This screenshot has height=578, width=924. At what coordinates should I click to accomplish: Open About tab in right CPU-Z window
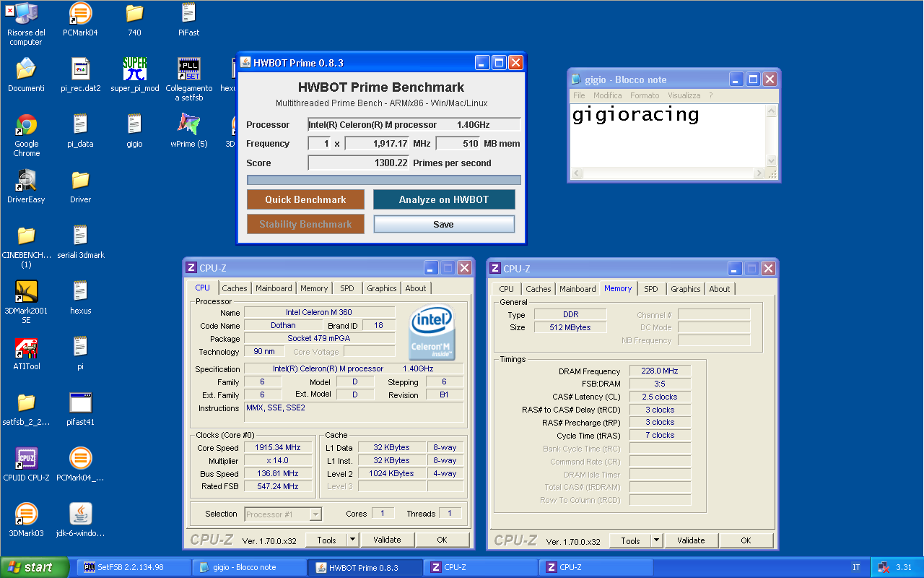tap(719, 289)
